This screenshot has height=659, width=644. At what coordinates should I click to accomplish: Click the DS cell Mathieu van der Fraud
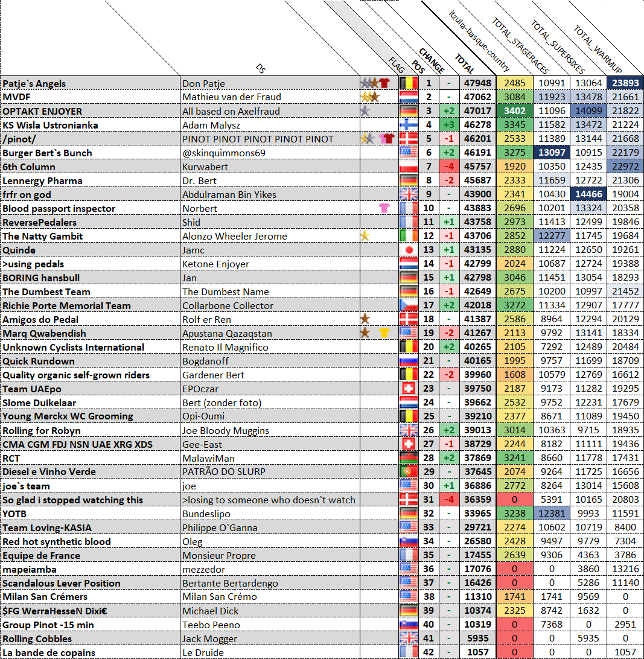point(270,97)
